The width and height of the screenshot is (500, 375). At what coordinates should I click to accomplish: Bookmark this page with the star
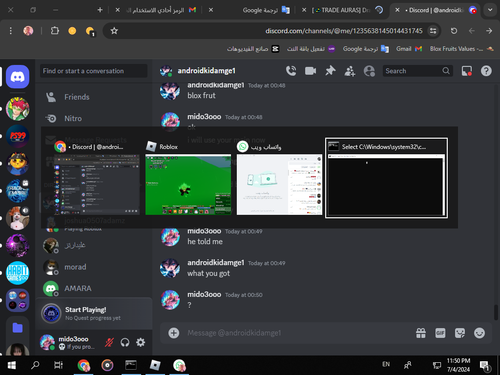coord(114,31)
